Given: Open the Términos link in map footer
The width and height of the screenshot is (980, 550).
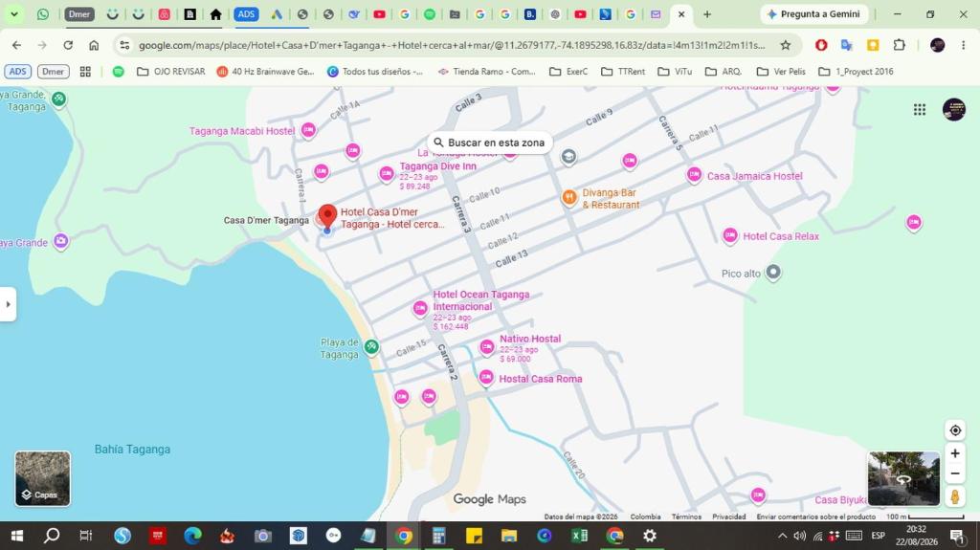Looking at the screenshot, I should (x=686, y=517).
